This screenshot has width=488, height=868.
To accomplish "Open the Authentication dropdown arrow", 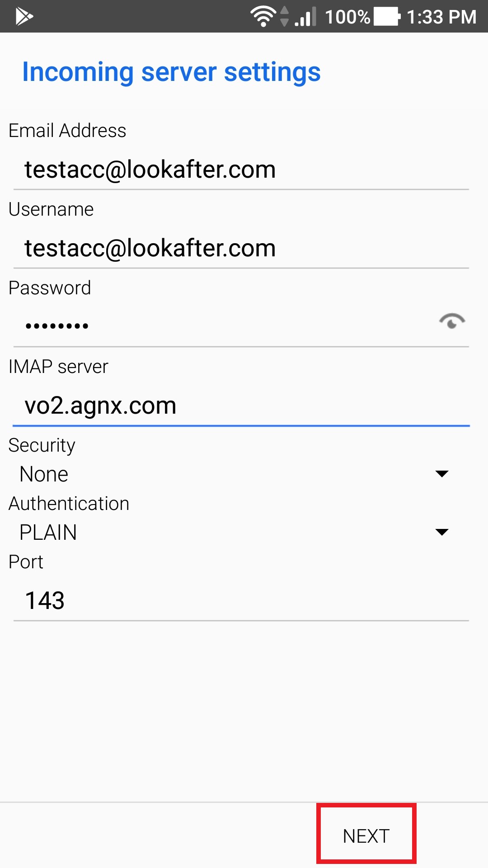I will coord(441,532).
